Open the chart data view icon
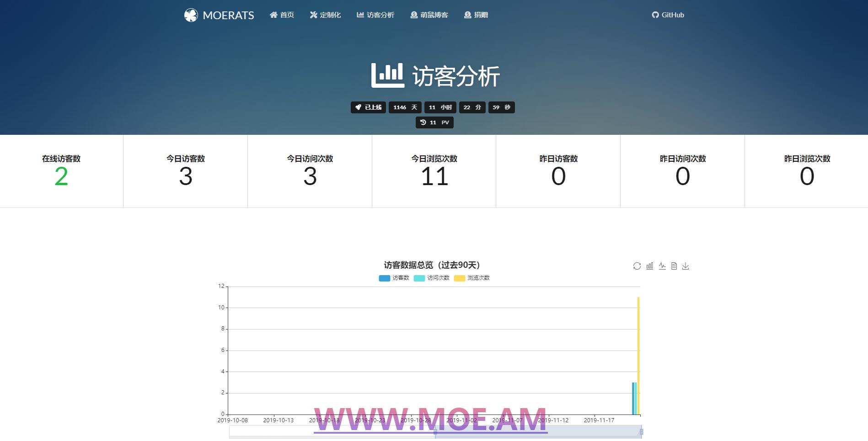Viewport: 868px width, 441px height. (x=674, y=266)
